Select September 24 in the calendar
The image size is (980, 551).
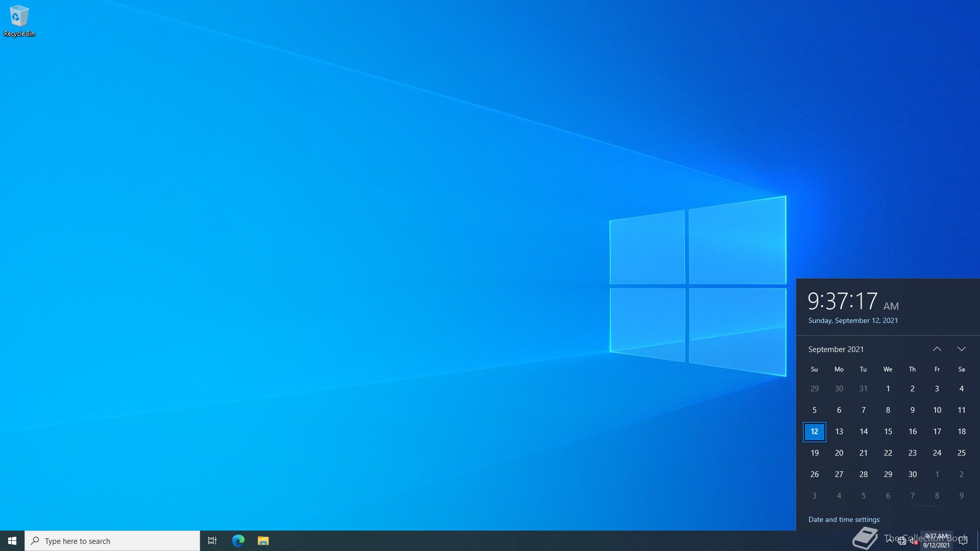(937, 453)
